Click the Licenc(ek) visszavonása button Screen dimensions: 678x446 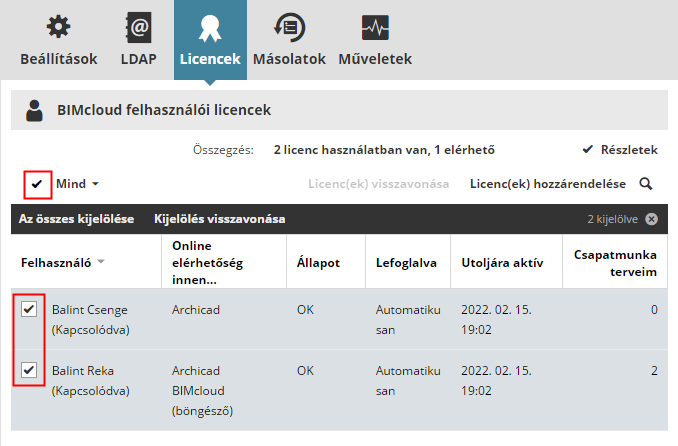(x=378, y=184)
